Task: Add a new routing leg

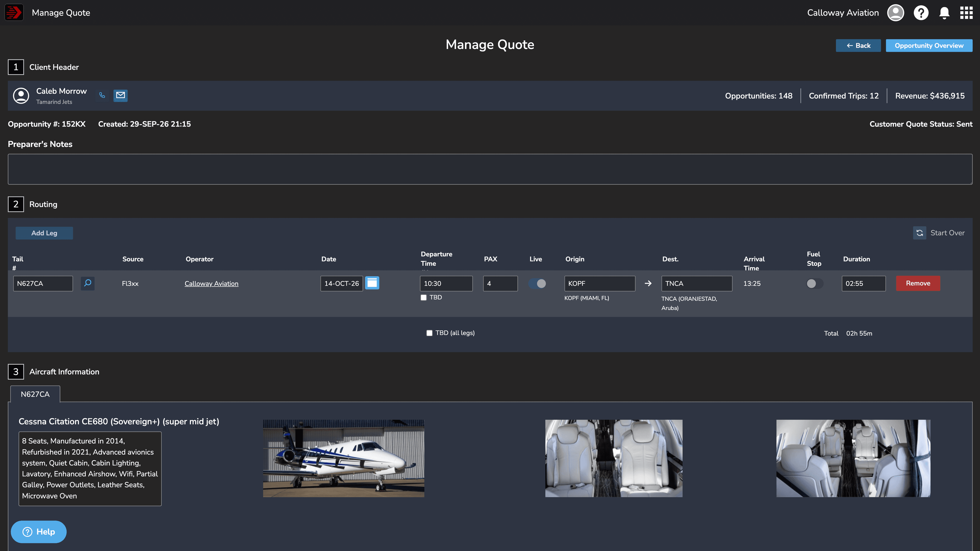Action: click(44, 233)
